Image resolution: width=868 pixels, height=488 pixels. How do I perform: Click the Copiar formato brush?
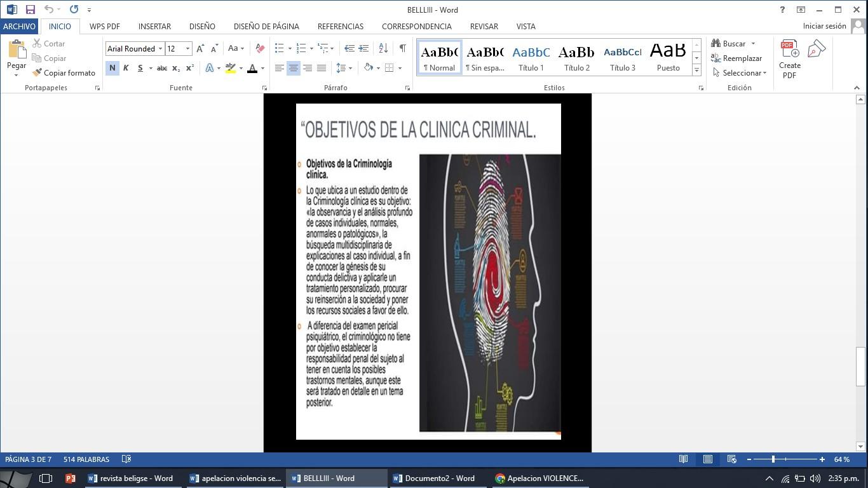(x=64, y=73)
